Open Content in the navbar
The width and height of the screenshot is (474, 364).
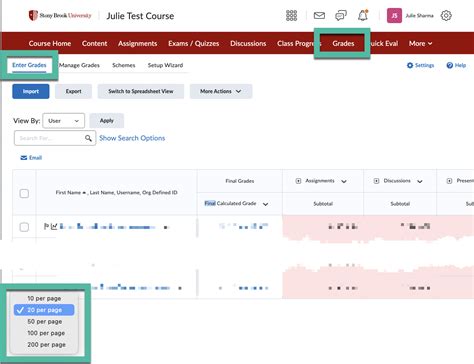tap(95, 43)
